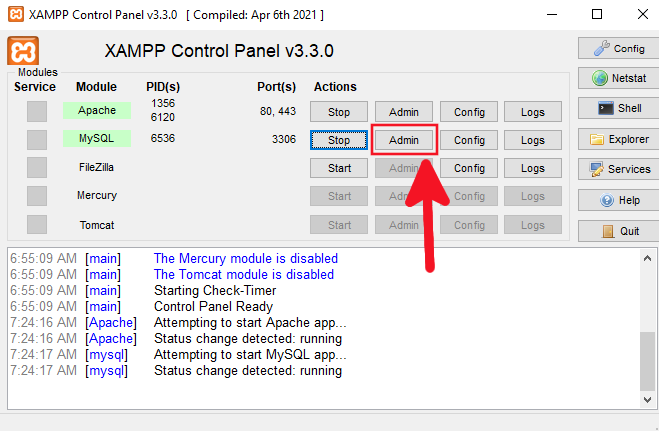Maximize the XAMPP window
659x431 pixels.
pyautogui.click(x=597, y=14)
